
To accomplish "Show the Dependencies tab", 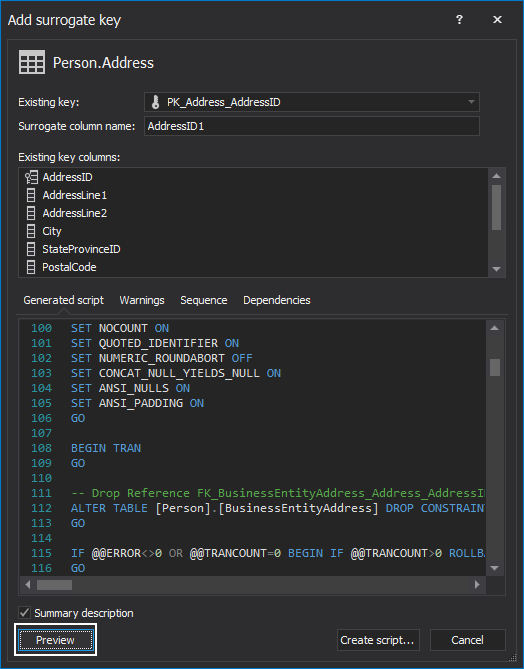I will 277,300.
